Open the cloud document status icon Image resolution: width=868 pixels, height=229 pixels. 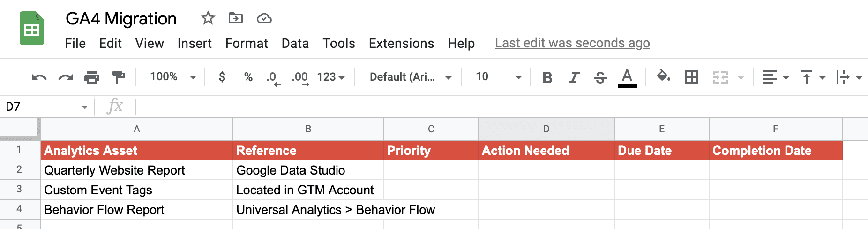click(x=264, y=18)
